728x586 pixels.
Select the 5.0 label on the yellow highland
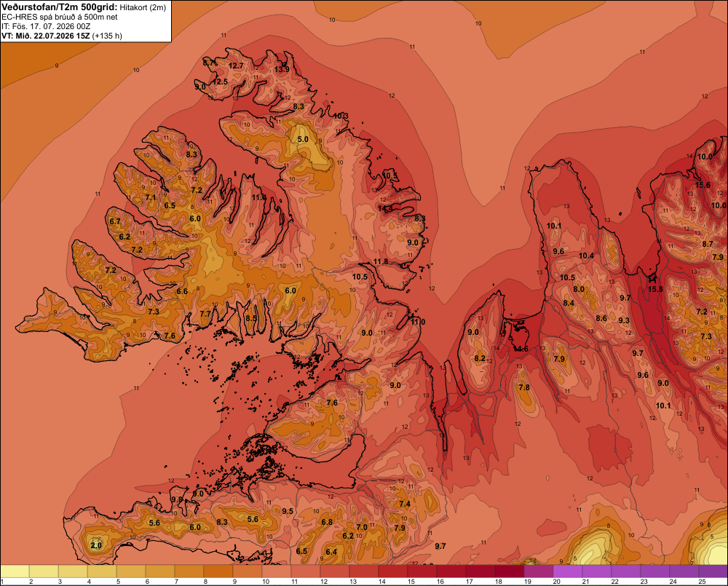tap(303, 139)
